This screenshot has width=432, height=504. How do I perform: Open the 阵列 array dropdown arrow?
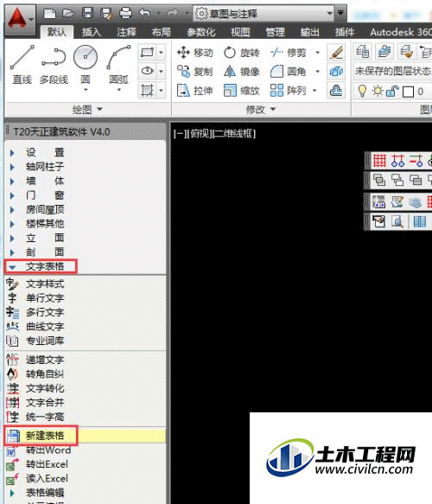[314, 91]
